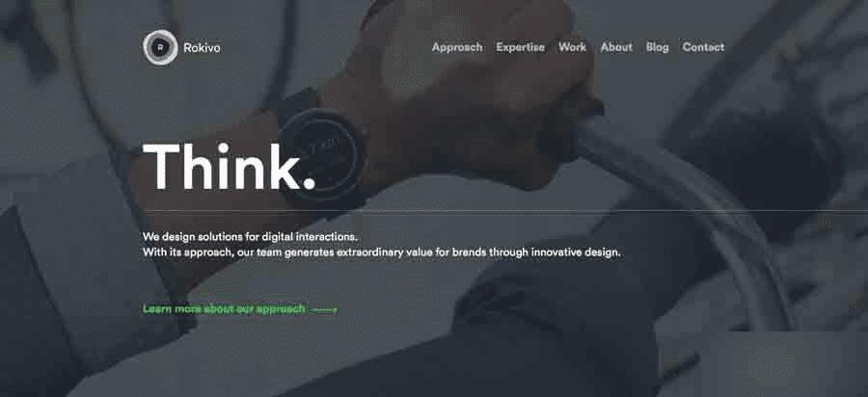868x397 pixels.
Task: Open the Contact page
Action: pos(703,47)
